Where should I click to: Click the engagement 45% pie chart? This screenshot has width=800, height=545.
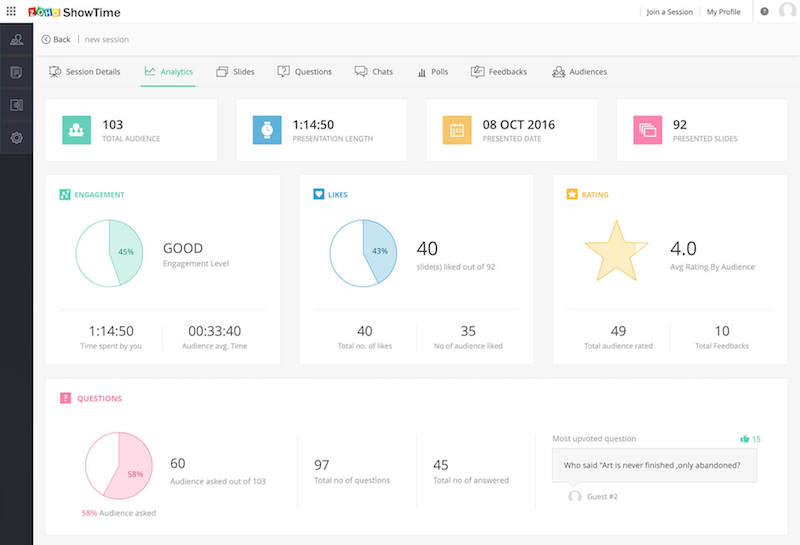(x=111, y=254)
